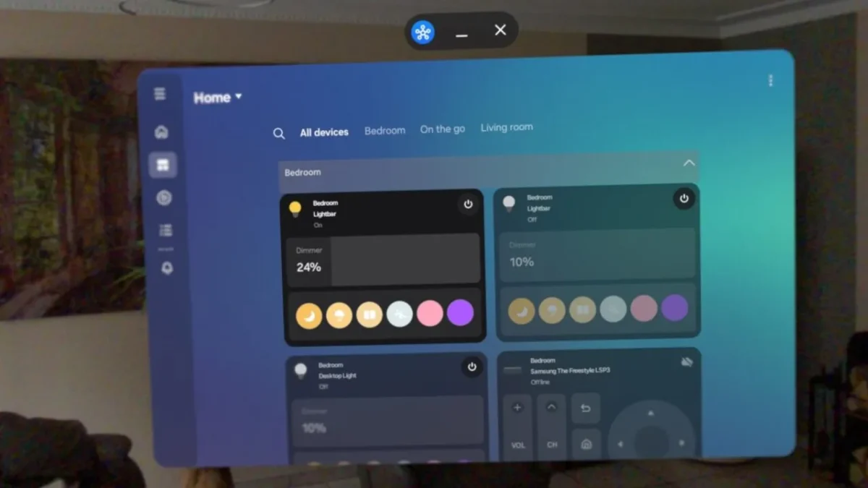Open the Home title dropdown

coord(217,97)
